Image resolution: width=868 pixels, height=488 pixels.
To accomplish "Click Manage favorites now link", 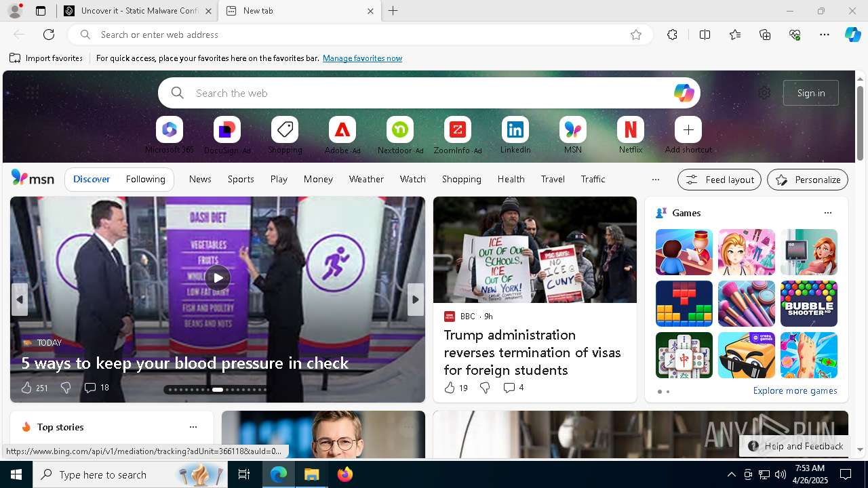I will 362,58.
